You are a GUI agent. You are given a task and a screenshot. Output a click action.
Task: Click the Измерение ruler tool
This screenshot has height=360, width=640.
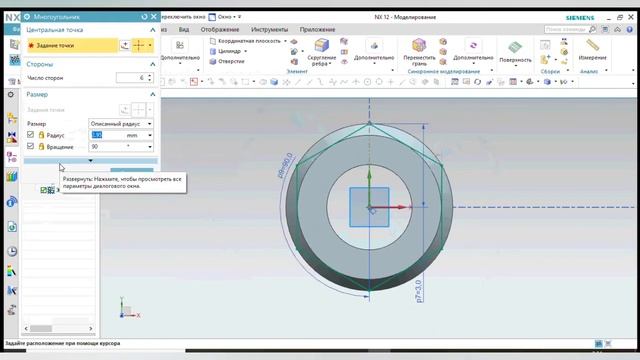pos(592,45)
